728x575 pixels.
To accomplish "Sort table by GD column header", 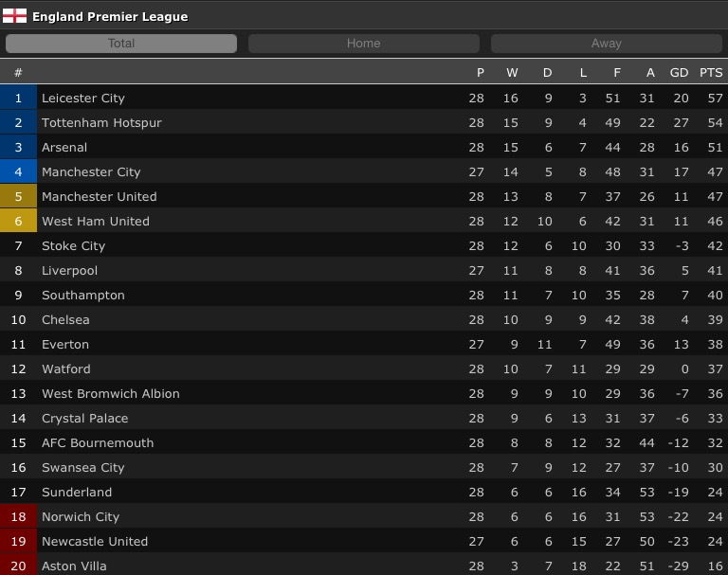I will point(679,73).
